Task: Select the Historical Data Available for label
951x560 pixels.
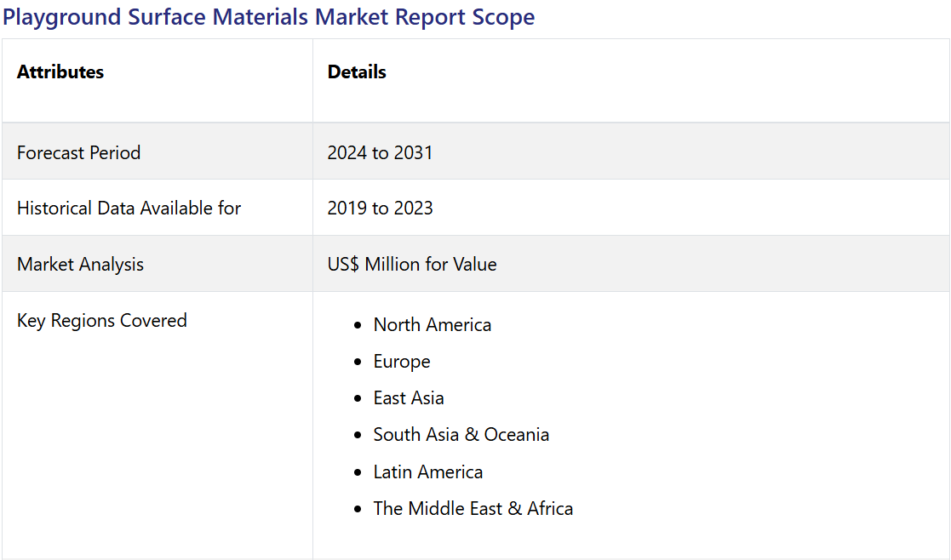Action: tap(129, 209)
